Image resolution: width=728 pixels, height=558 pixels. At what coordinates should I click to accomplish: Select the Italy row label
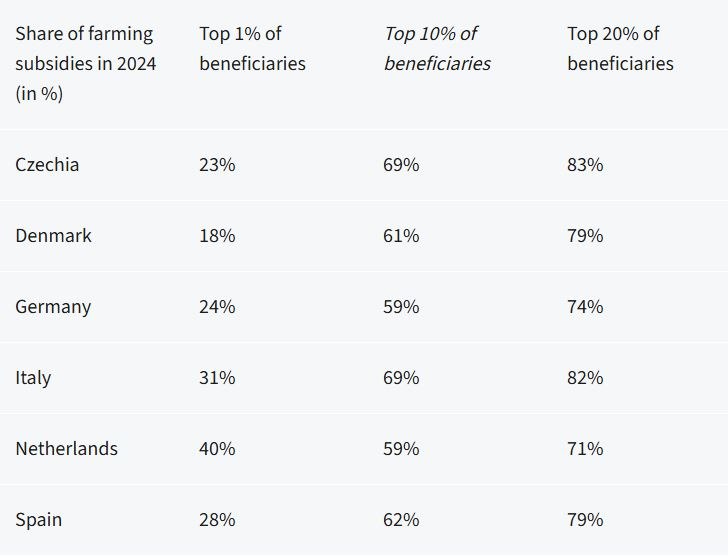(33, 378)
